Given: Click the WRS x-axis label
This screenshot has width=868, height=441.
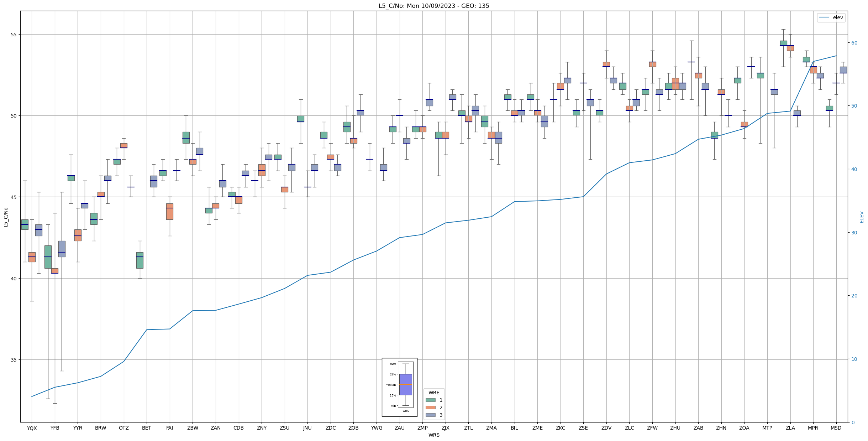Looking at the screenshot, I should click(x=433, y=435).
